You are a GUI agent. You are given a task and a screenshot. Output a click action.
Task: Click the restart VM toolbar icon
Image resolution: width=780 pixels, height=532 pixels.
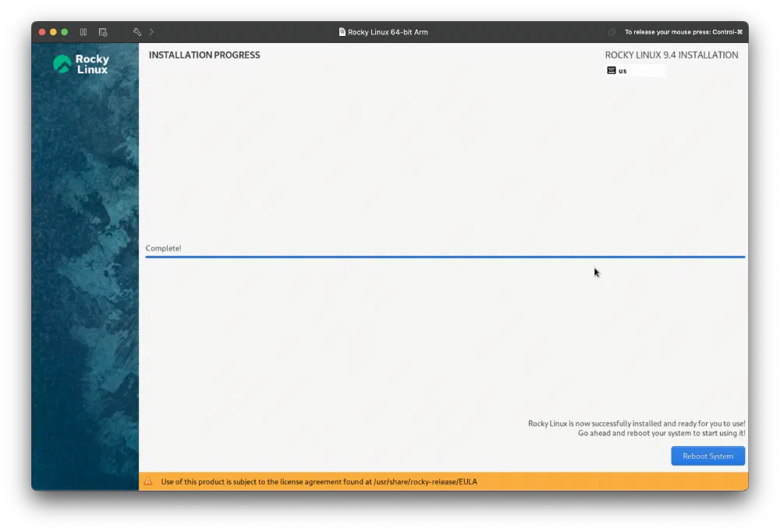(102, 32)
